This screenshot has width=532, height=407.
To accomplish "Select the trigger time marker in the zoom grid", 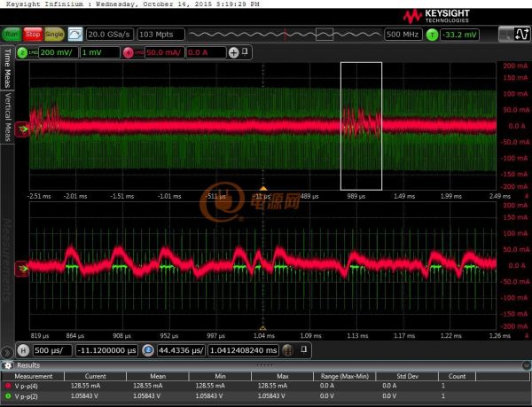I will (263, 328).
